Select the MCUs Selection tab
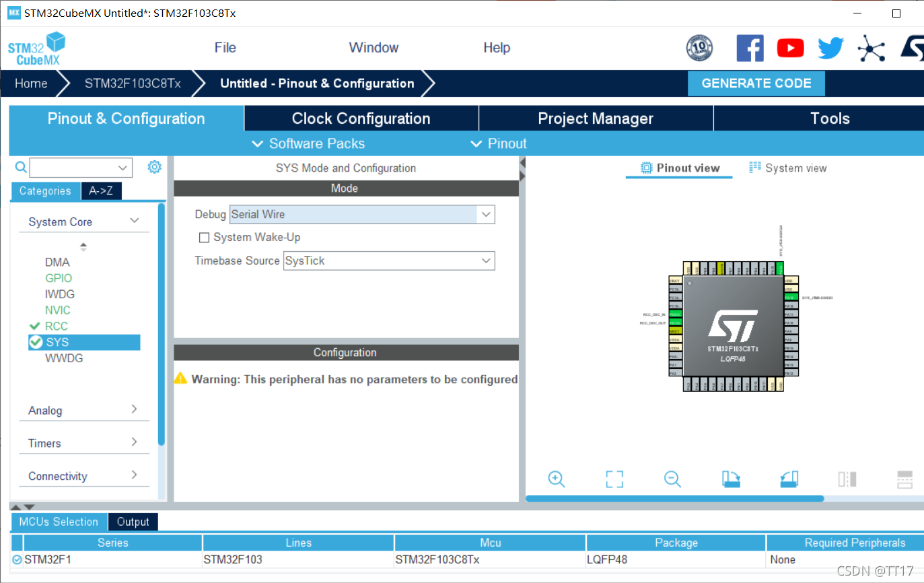 pyautogui.click(x=59, y=522)
